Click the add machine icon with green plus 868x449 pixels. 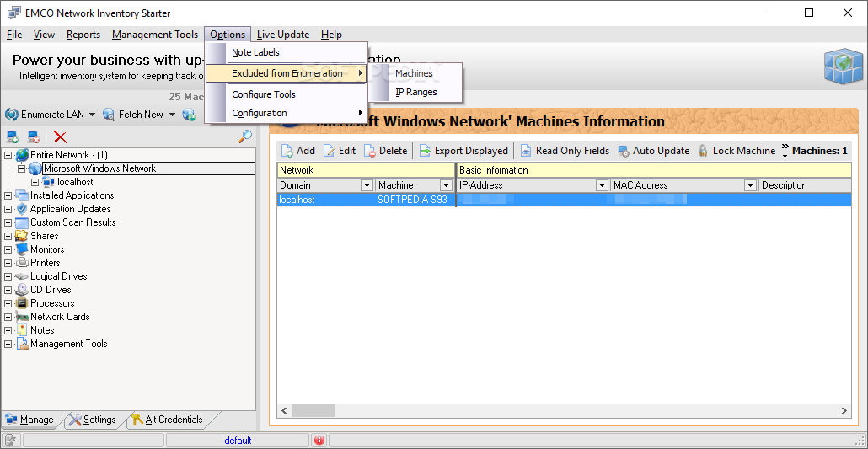(13, 136)
